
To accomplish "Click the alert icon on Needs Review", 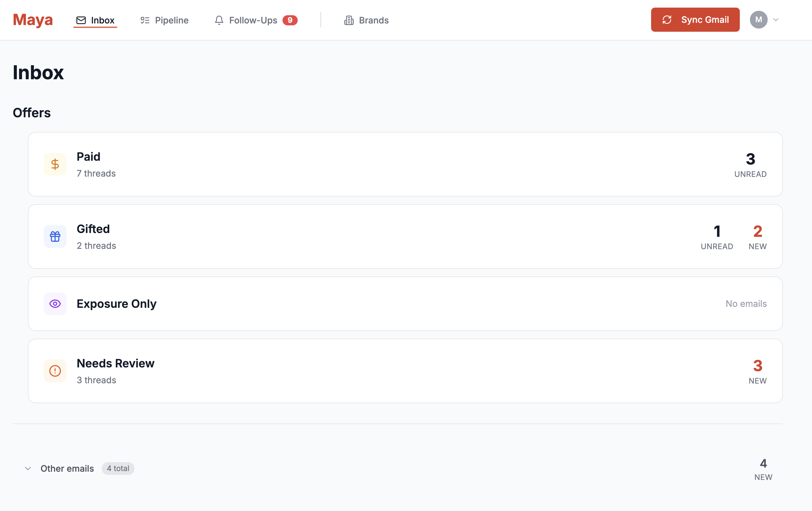I will (54, 370).
